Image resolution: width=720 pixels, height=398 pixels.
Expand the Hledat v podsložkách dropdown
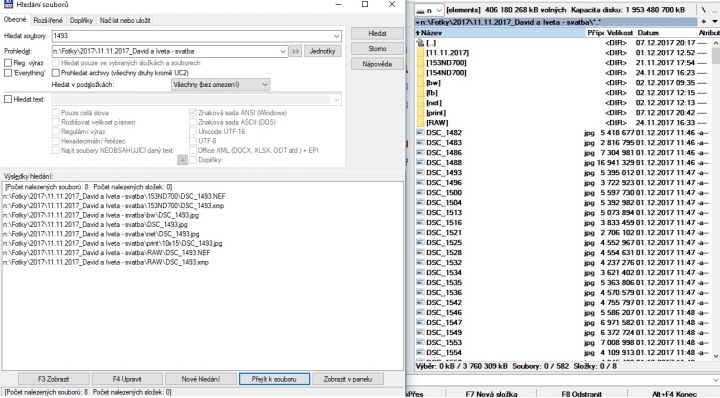coord(265,84)
